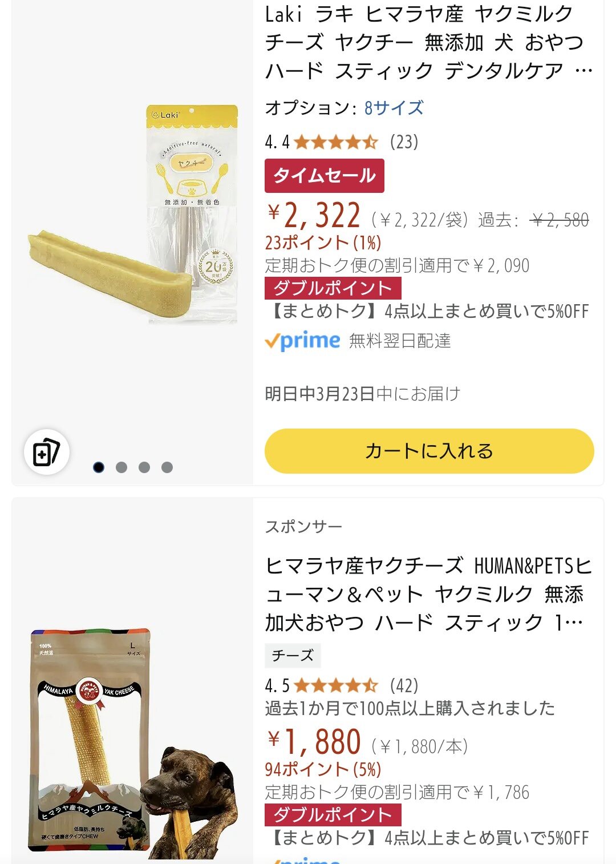The image size is (616, 864).
Task: Tap the similar-items card icon on Laki image
Action: click(x=47, y=453)
